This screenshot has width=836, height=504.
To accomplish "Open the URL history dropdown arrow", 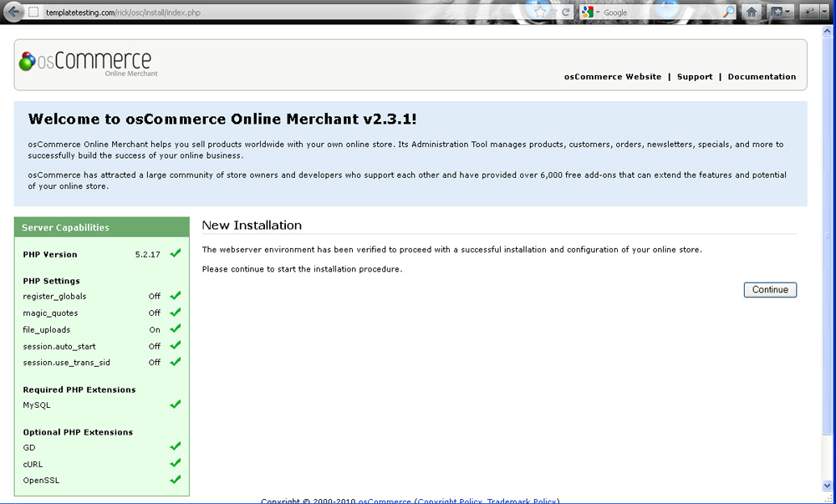I will (553, 12).
